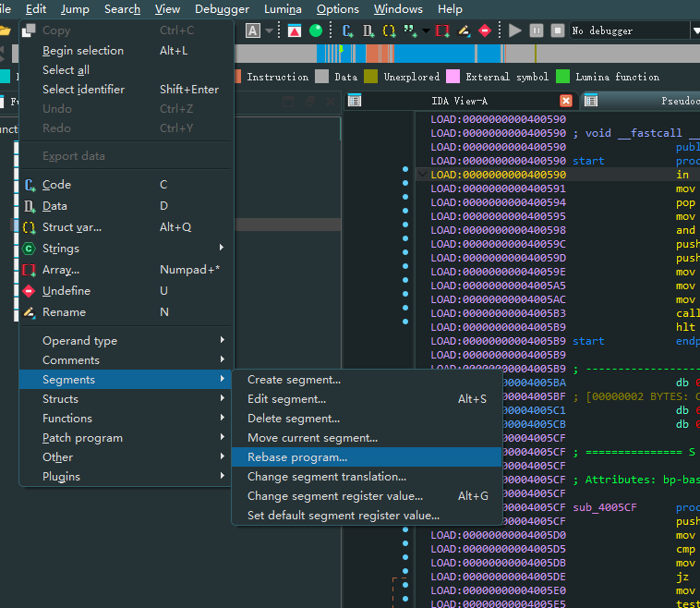This screenshot has height=608, width=700.
Task: Select Edit segment menu entry
Action: tap(286, 398)
